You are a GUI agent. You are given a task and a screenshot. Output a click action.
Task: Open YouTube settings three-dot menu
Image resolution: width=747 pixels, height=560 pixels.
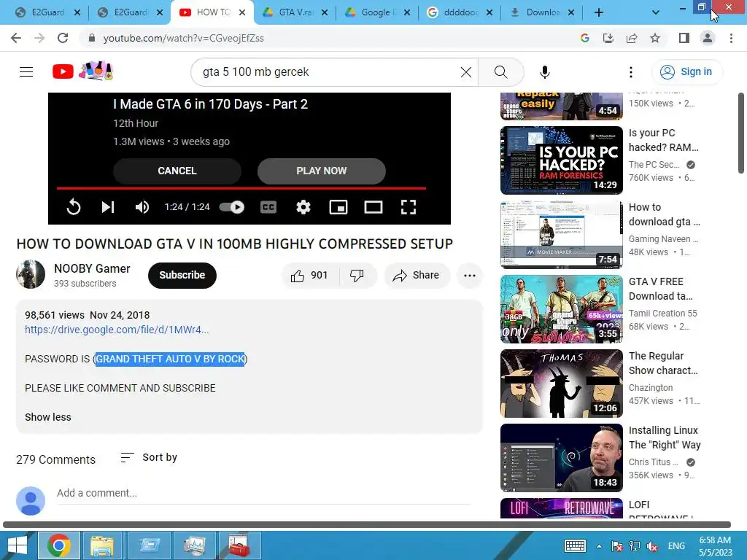pyautogui.click(x=631, y=72)
